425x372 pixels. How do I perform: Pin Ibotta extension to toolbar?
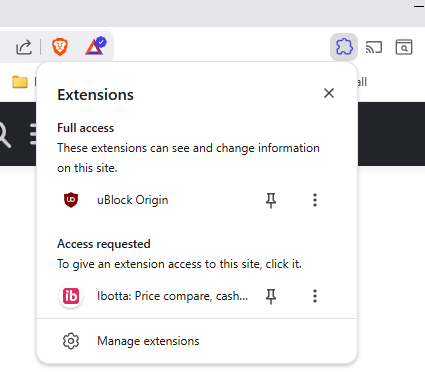pos(271,296)
